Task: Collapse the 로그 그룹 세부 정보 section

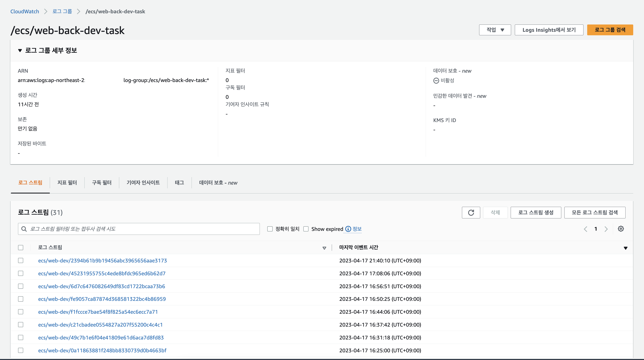Action: tap(20, 51)
